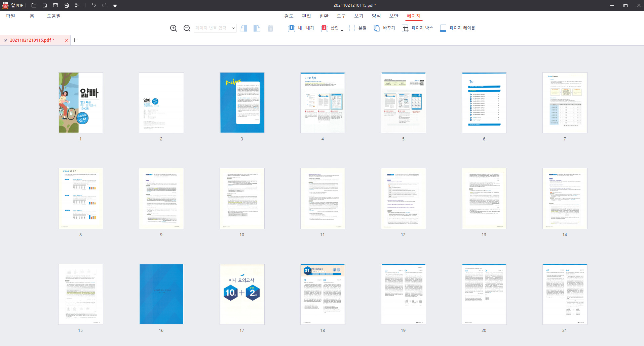Click the rotate page left icon
The height and width of the screenshot is (346, 644).
pos(243,28)
